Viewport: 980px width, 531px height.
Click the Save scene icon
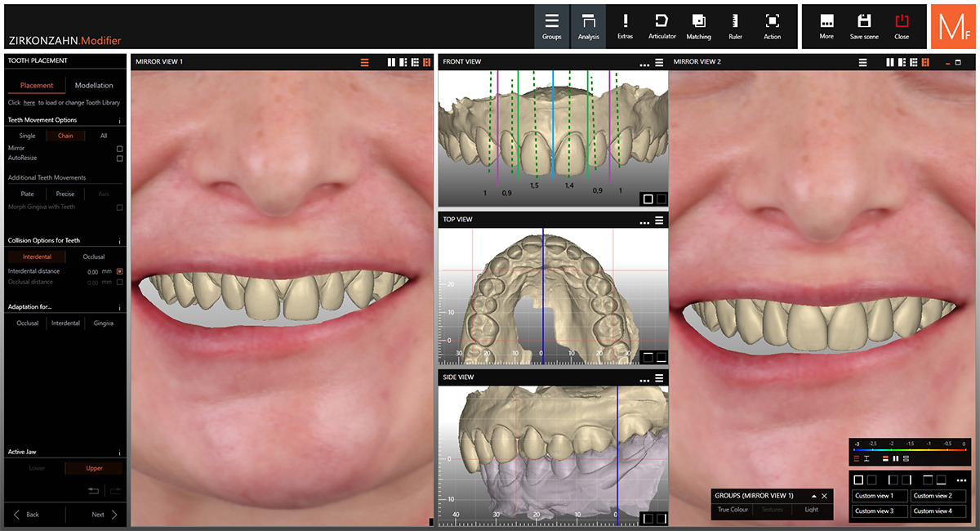pos(864,26)
